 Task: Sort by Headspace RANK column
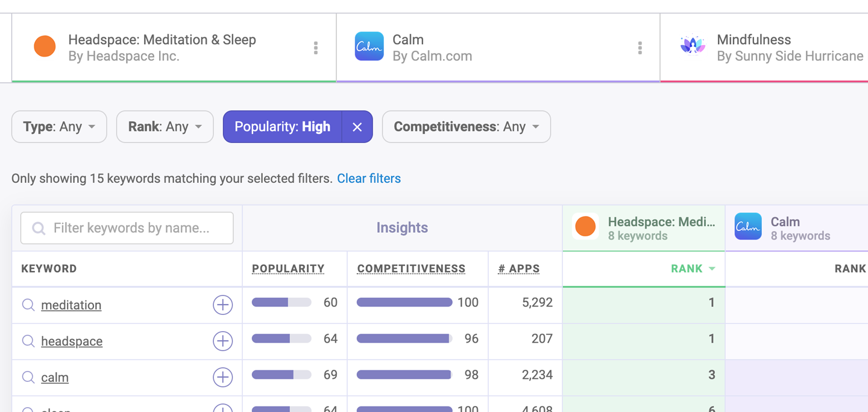(693, 269)
